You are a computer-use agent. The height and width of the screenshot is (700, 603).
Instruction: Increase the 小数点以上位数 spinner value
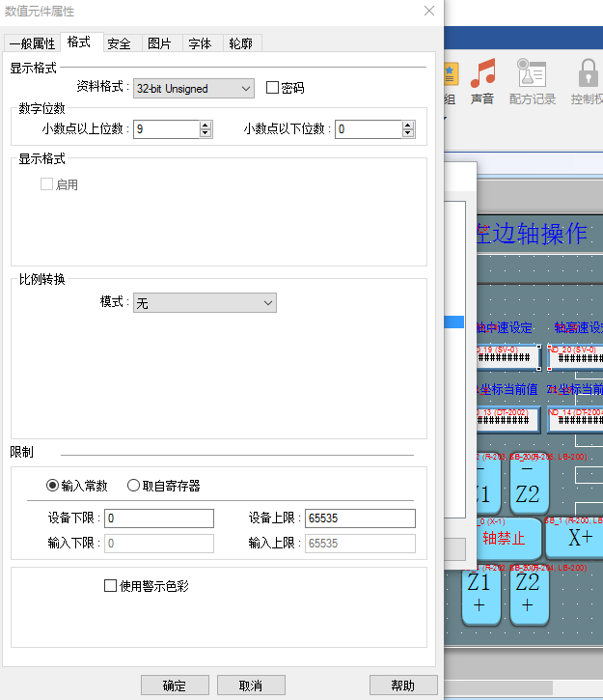coord(206,125)
